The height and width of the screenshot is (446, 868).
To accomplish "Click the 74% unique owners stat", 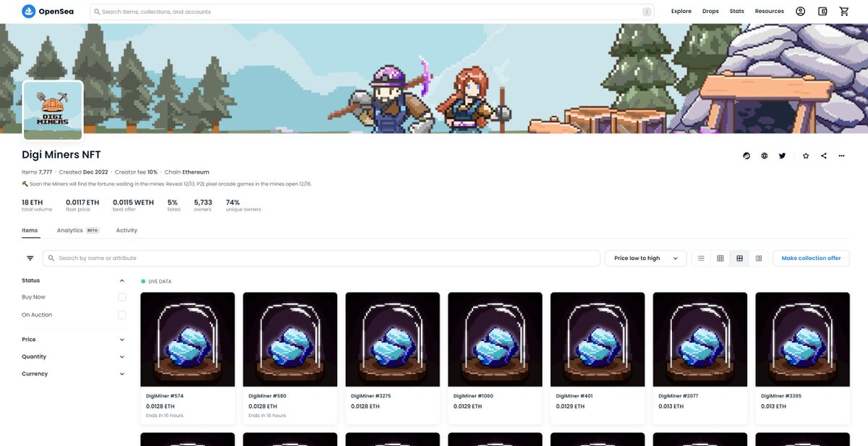I will [x=243, y=205].
